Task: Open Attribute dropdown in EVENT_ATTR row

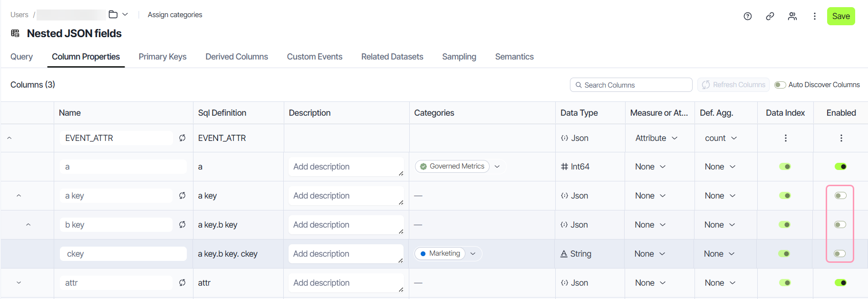Action: click(x=656, y=138)
